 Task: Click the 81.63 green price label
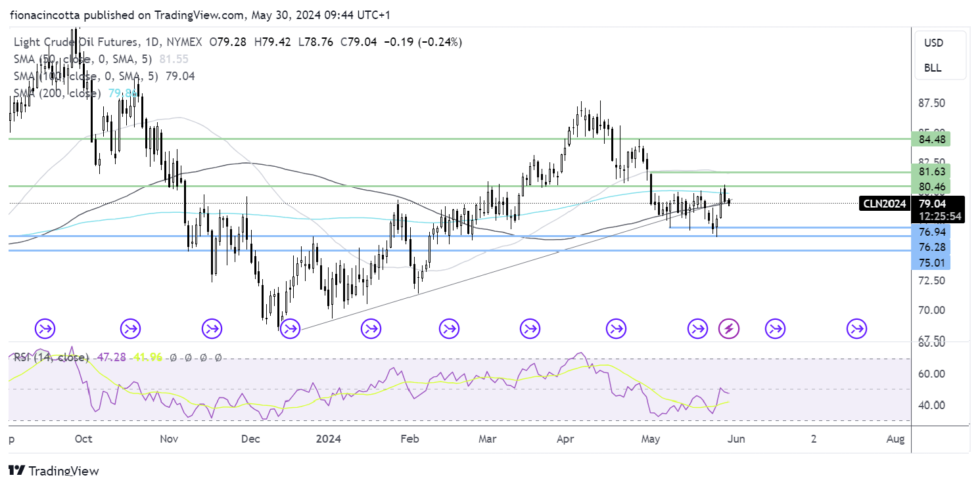930,172
